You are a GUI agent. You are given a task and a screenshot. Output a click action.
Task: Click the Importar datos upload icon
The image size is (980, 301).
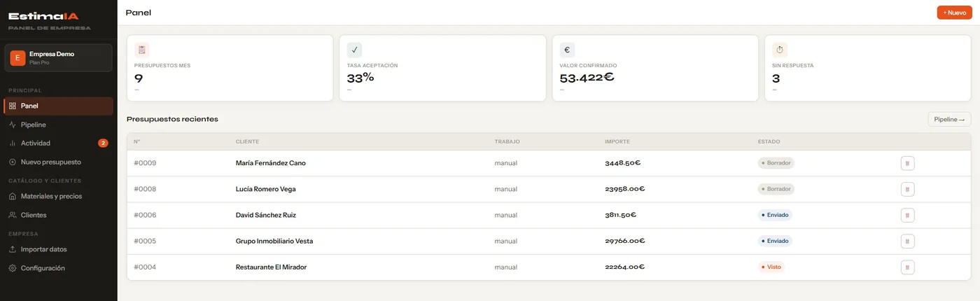pos(13,249)
